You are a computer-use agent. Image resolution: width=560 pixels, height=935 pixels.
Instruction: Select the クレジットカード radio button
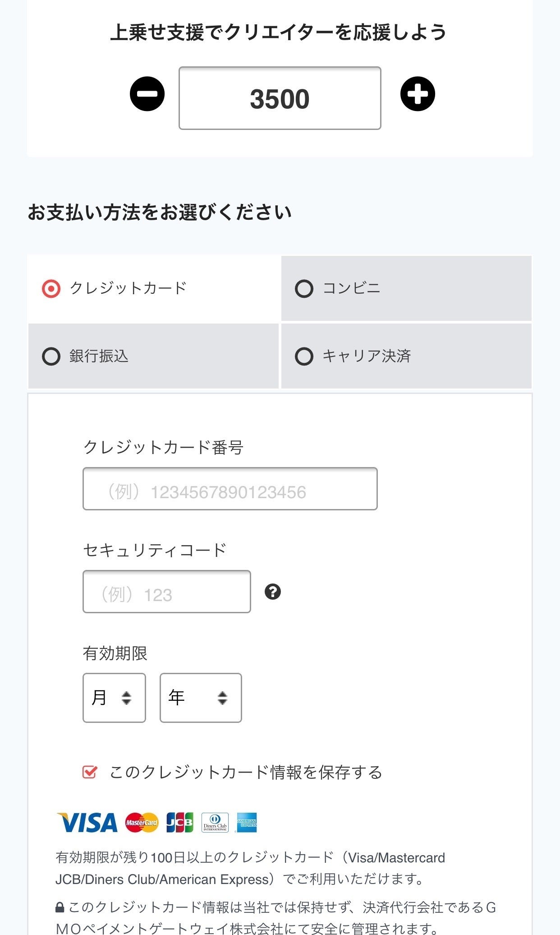click(x=51, y=289)
